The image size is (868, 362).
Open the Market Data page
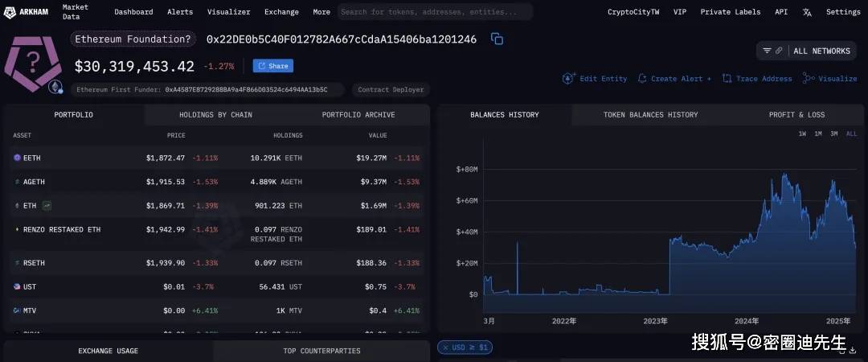76,11
